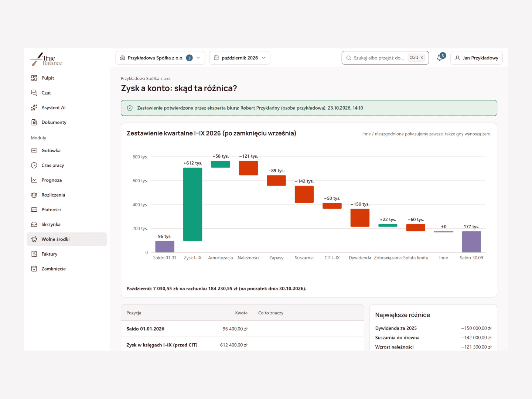Screen dimensions: 532x399
Task: Click the Saldo 01.01.2026 table row
Action: (x=242, y=329)
